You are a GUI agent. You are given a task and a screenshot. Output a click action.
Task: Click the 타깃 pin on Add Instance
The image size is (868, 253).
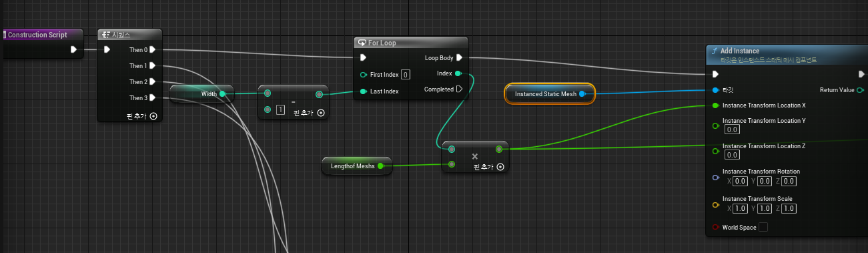pyautogui.click(x=716, y=89)
